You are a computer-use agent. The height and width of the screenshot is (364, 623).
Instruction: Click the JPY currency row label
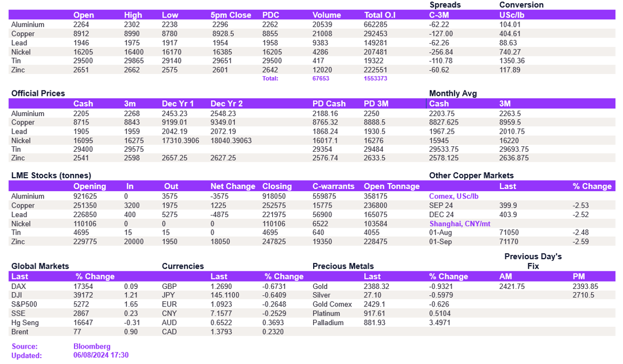pos(169,295)
